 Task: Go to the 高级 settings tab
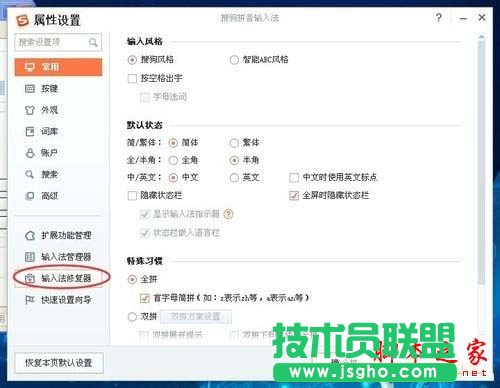[58, 196]
